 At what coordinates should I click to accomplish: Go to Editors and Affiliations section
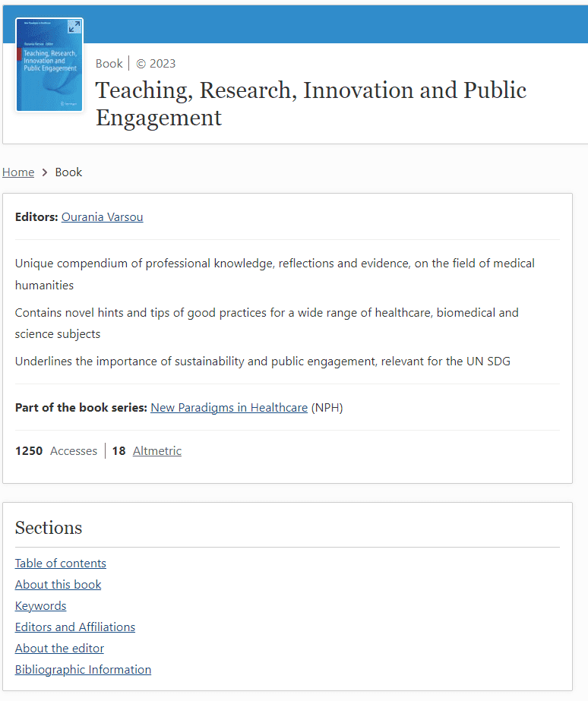point(75,627)
